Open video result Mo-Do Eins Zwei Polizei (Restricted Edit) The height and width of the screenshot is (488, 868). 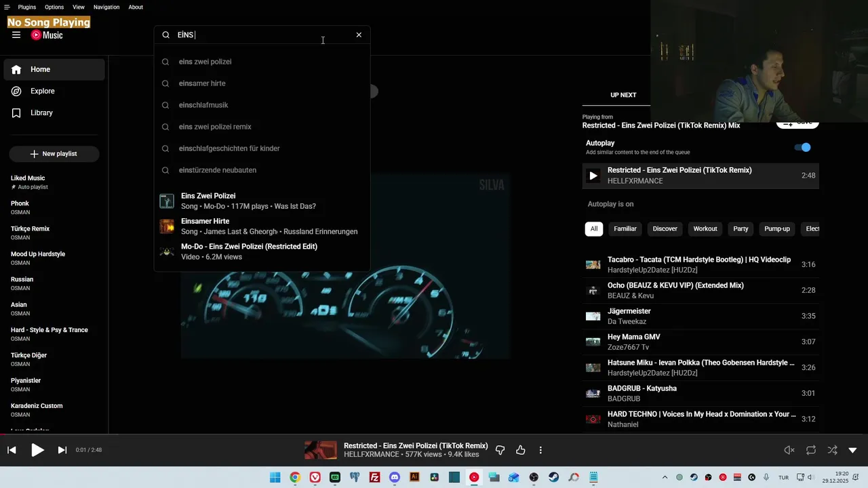tap(262, 251)
